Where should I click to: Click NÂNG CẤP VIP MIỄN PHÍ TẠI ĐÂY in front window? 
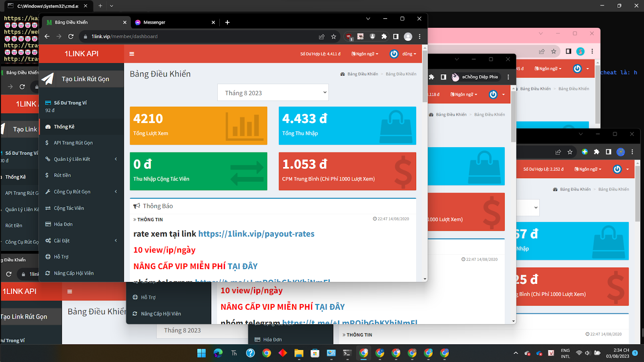[x=195, y=266]
